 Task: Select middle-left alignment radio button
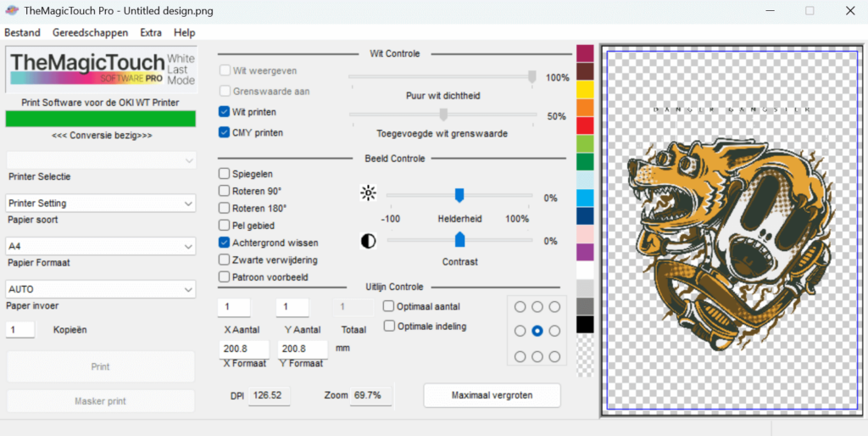coord(520,331)
